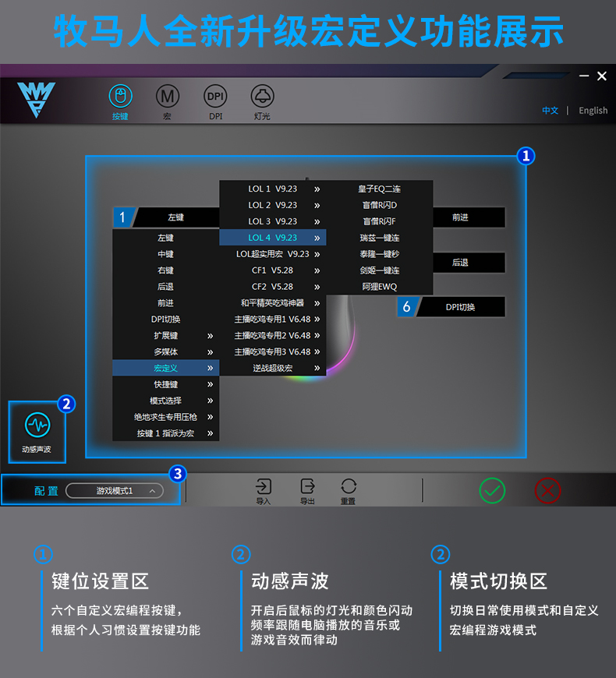Choose the 剑姬一键连 macro

(380, 270)
